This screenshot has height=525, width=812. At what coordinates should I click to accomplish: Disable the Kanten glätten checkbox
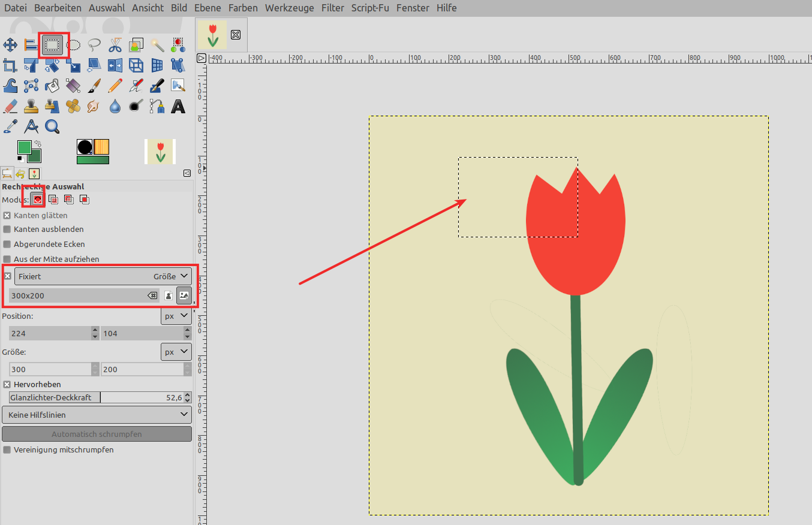click(7, 215)
